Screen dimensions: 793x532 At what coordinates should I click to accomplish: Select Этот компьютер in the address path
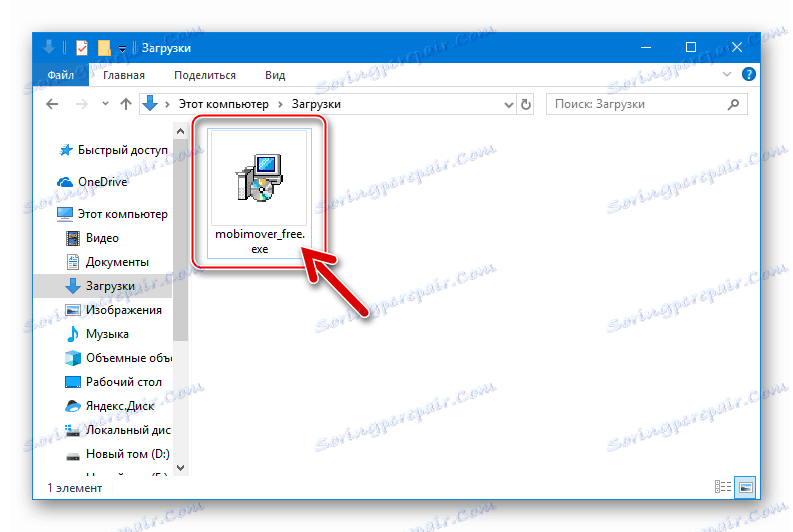[224, 104]
